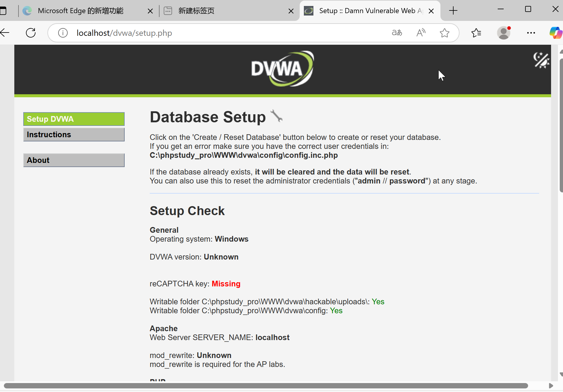
Task: Launch the Copilot icon
Action: 556,33
